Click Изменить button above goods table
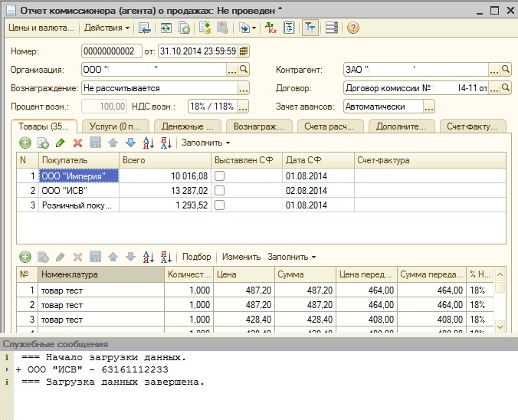Screen dimensions: 518x420 pyautogui.click(x=241, y=257)
